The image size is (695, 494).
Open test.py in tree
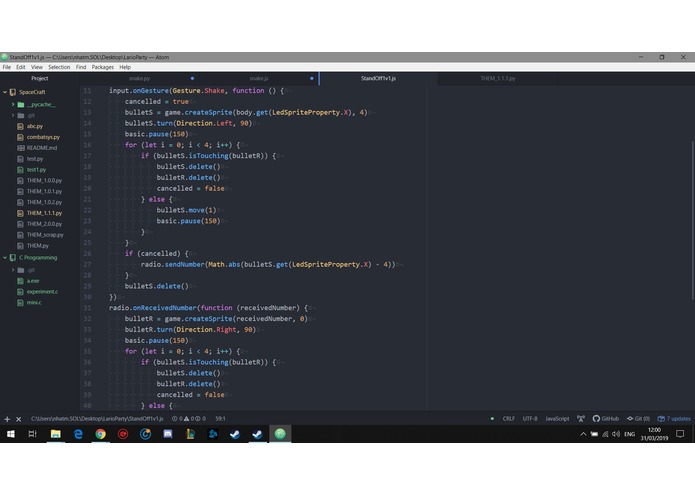point(35,159)
